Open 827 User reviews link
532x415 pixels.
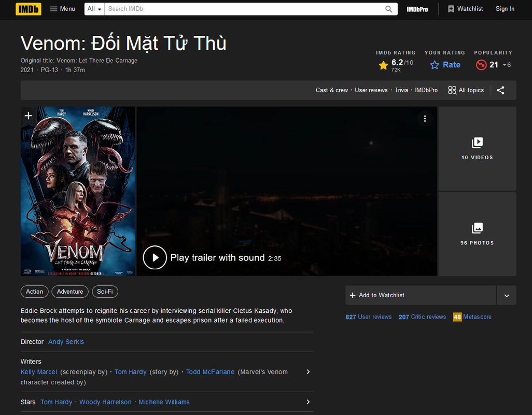click(369, 316)
